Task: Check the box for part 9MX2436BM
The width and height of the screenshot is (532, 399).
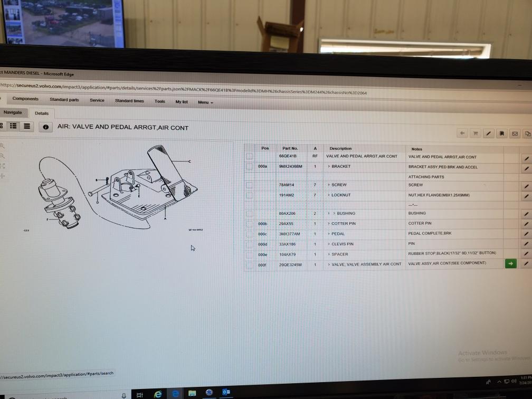Action: [249, 166]
